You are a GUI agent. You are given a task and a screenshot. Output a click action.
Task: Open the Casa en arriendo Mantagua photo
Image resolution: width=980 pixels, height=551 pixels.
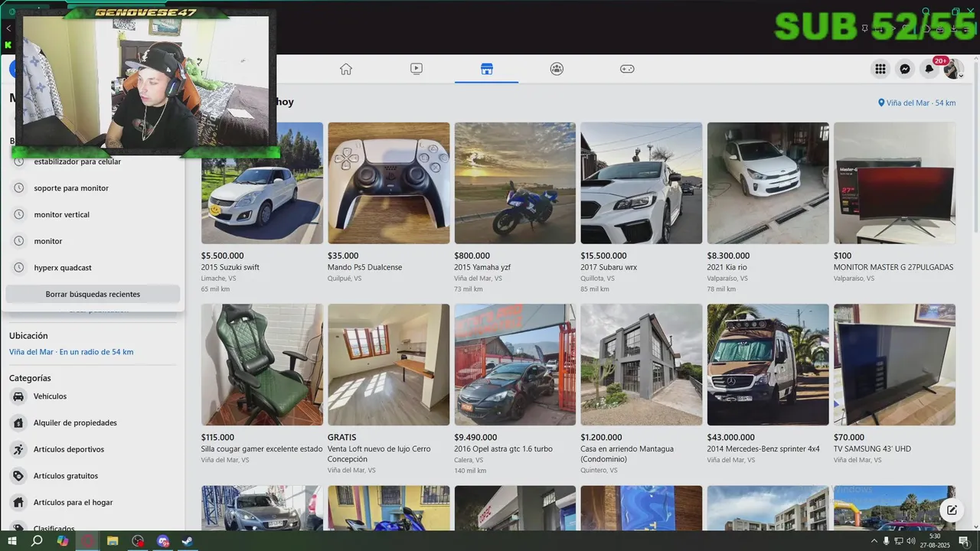642,364
